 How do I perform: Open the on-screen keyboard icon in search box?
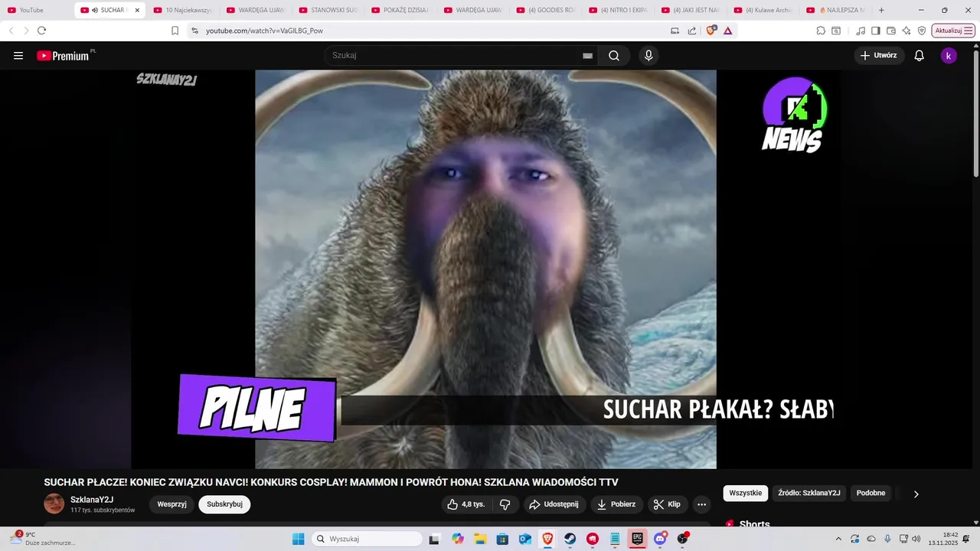587,56
